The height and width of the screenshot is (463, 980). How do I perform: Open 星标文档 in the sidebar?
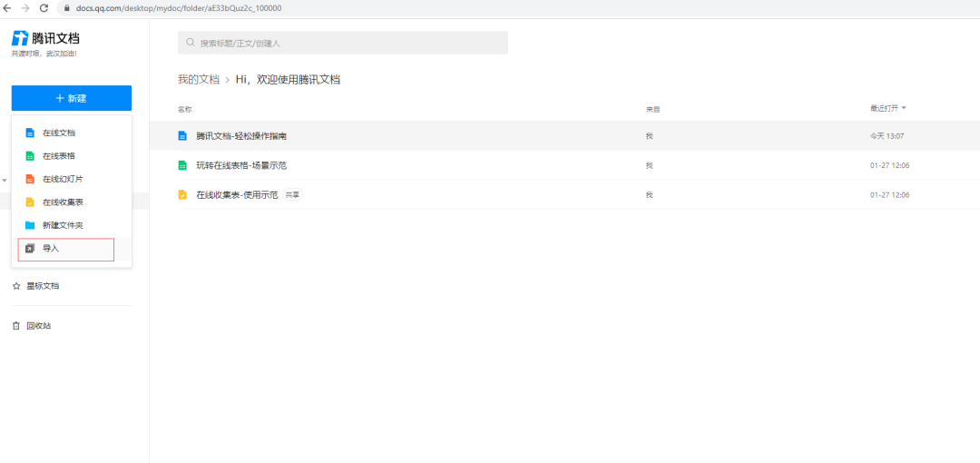43,286
